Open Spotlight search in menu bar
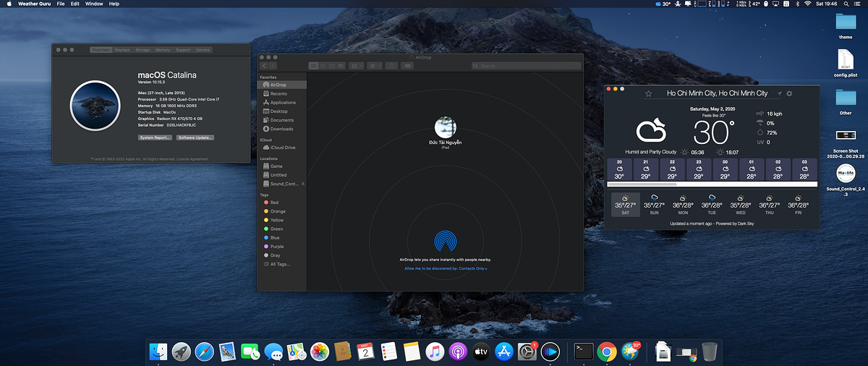 point(845,4)
